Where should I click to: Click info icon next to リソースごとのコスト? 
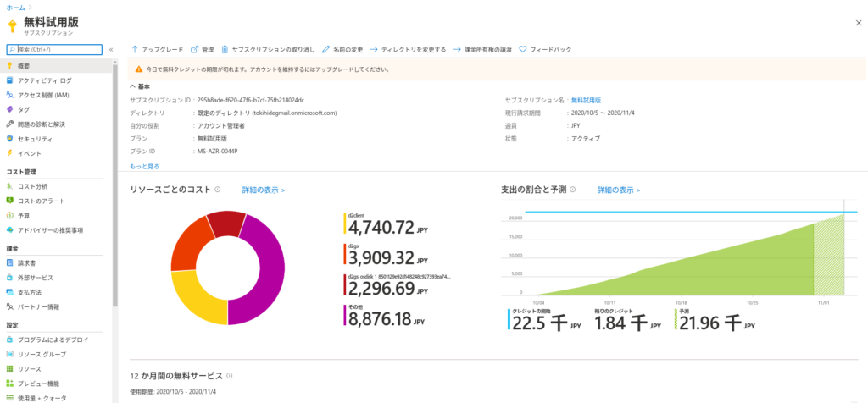click(x=218, y=190)
